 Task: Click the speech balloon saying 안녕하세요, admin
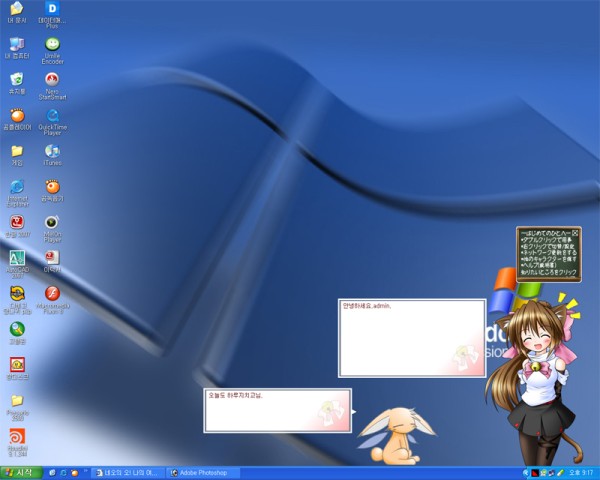pyautogui.click(x=412, y=338)
